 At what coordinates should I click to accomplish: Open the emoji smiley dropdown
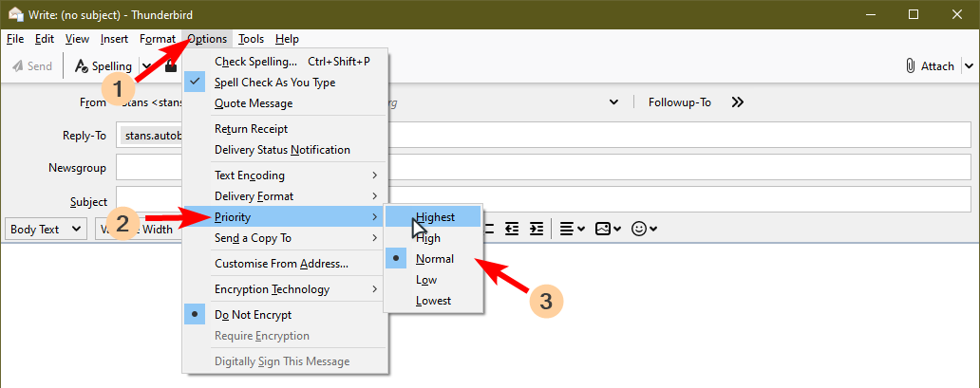click(x=645, y=229)
